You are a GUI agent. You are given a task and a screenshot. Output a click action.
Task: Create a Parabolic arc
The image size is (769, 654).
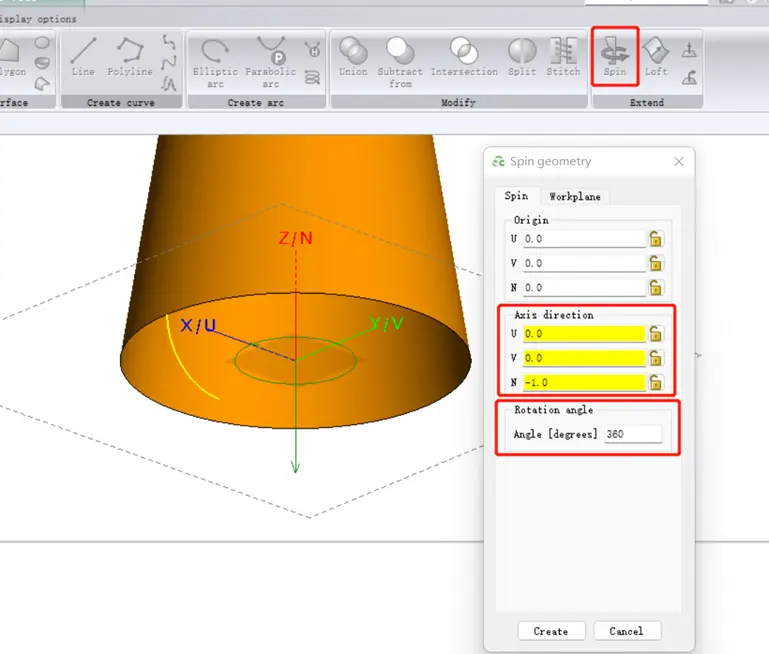click(271, 62)
